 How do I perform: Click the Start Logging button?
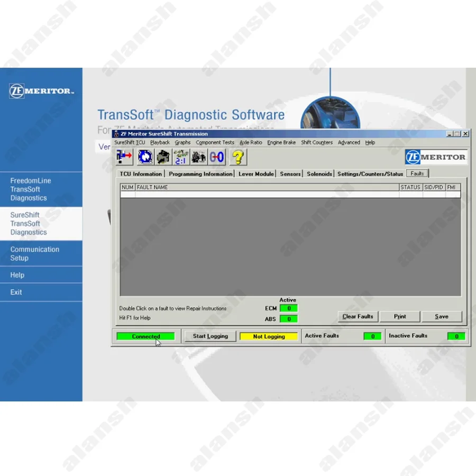[x=210, y=336]
